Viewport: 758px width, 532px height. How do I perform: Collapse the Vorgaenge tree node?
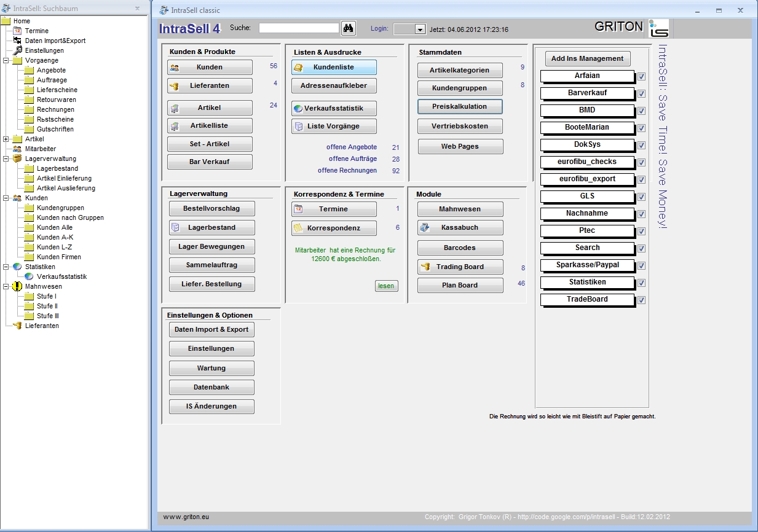[6, 60]
